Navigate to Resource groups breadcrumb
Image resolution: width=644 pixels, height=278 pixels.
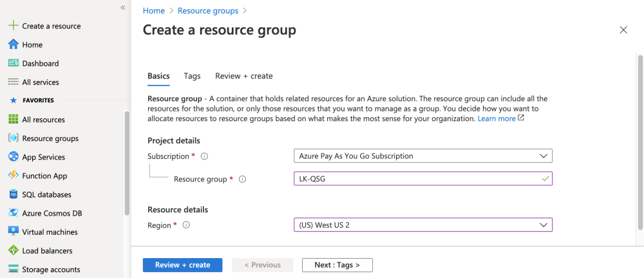(207, 11)
